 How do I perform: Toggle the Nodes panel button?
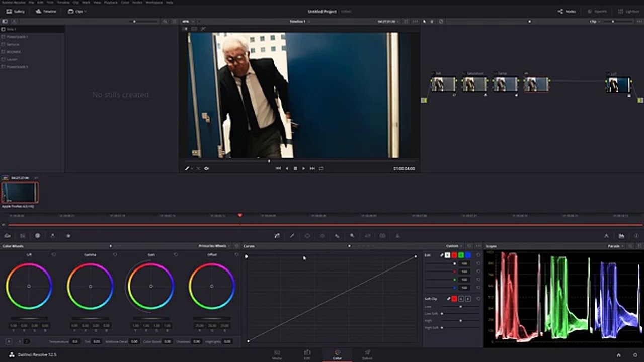567,11
